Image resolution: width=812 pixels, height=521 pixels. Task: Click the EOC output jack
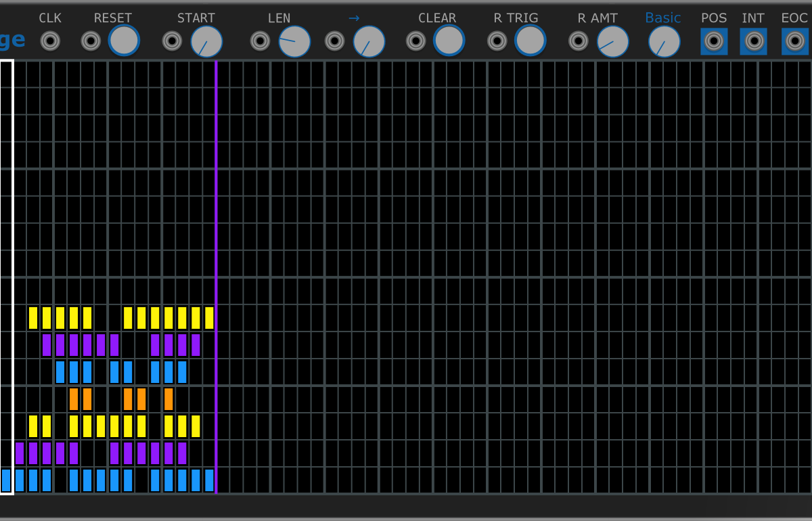(x=794, y=41)
